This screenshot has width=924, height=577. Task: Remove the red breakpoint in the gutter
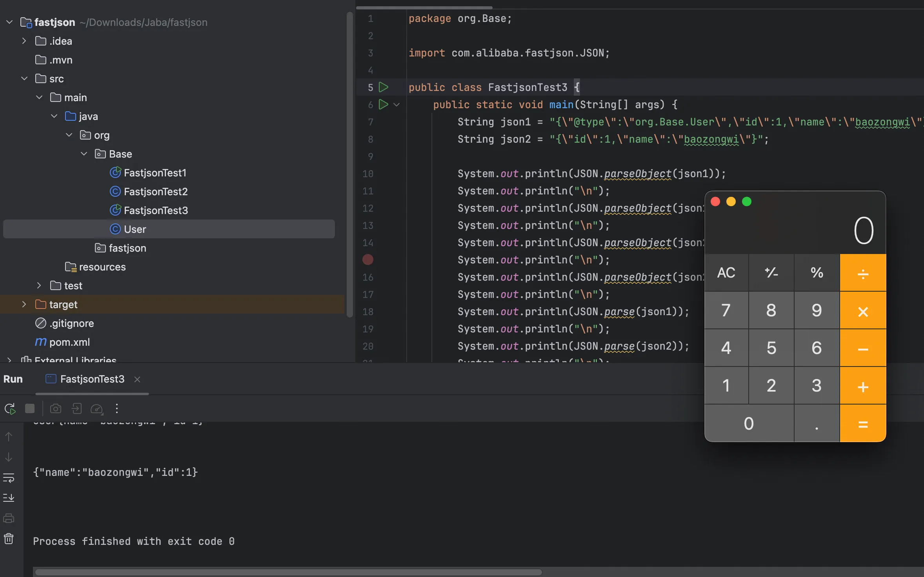click(368, 259)
